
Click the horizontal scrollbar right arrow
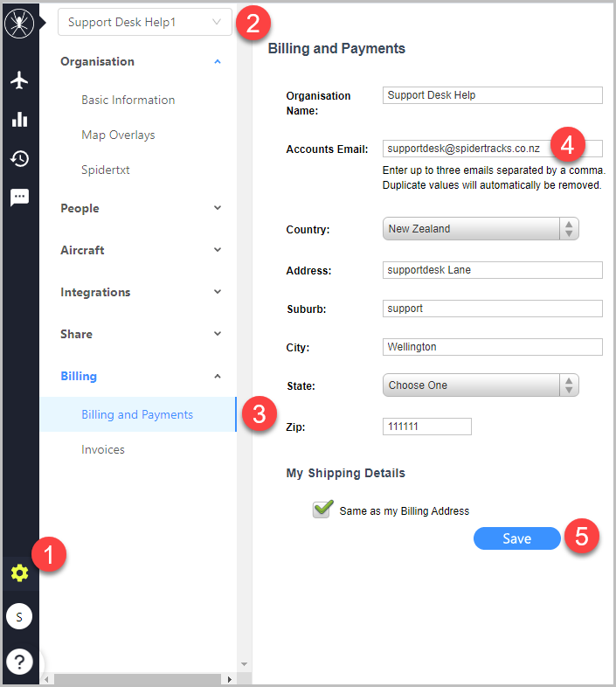pyautogui.click(x=229, y=679)
